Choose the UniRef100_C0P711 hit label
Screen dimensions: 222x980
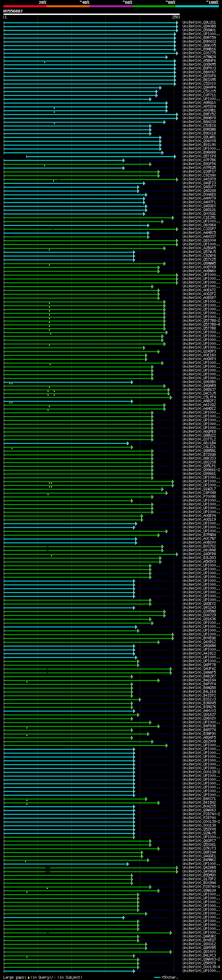point(199,95)
